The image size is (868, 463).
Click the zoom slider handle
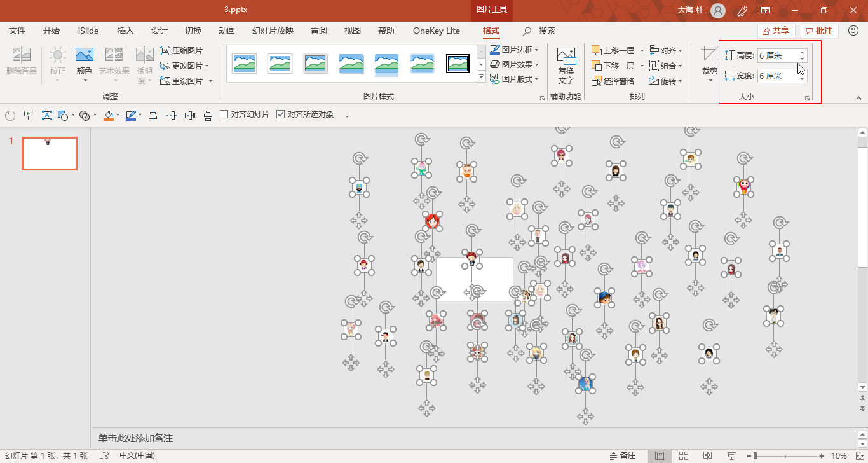(x=756, y=455)
